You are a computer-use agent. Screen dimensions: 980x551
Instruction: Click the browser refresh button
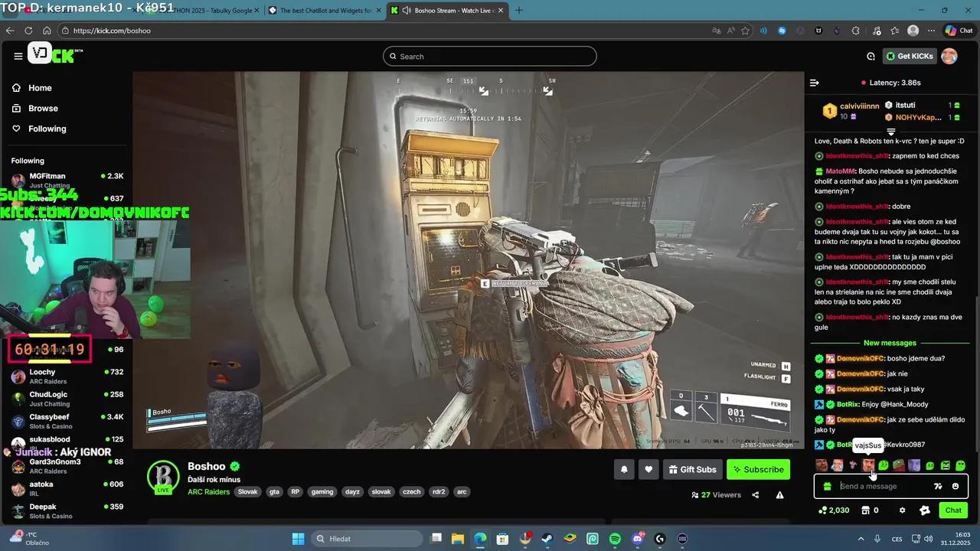click(x=28, y=31)
